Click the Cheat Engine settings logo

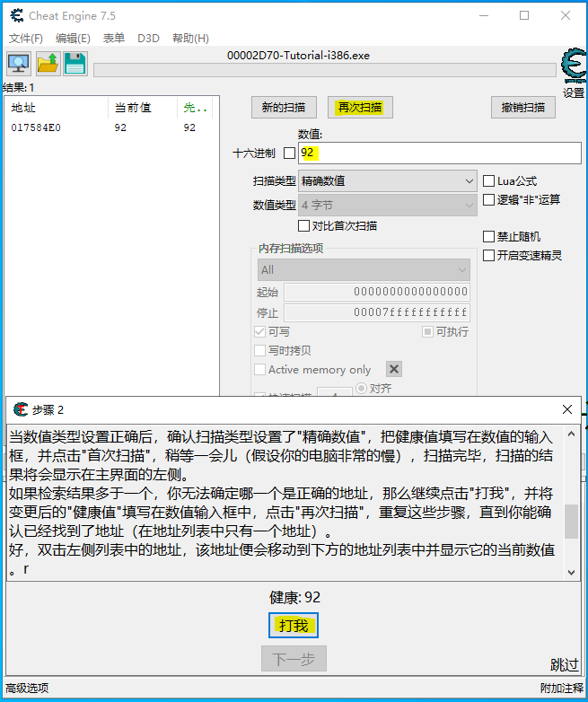coord(574,66)
